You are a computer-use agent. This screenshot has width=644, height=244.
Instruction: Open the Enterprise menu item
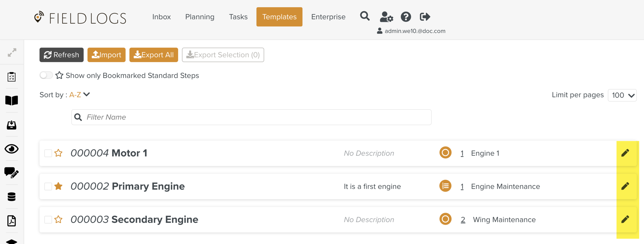point(328,17)
